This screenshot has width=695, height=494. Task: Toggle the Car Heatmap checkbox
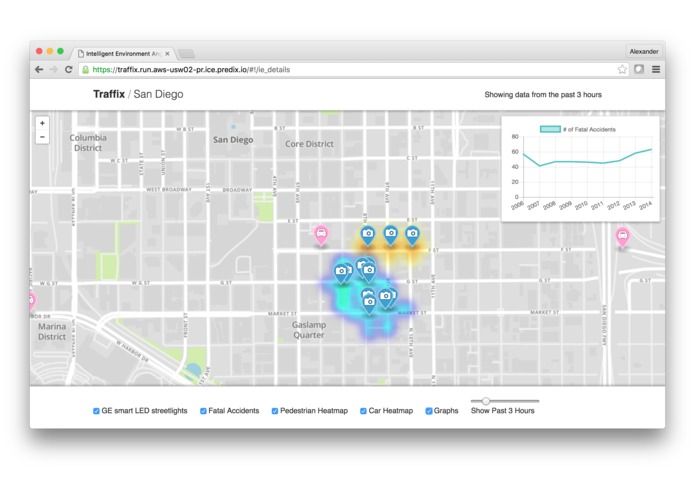point(363,411)
